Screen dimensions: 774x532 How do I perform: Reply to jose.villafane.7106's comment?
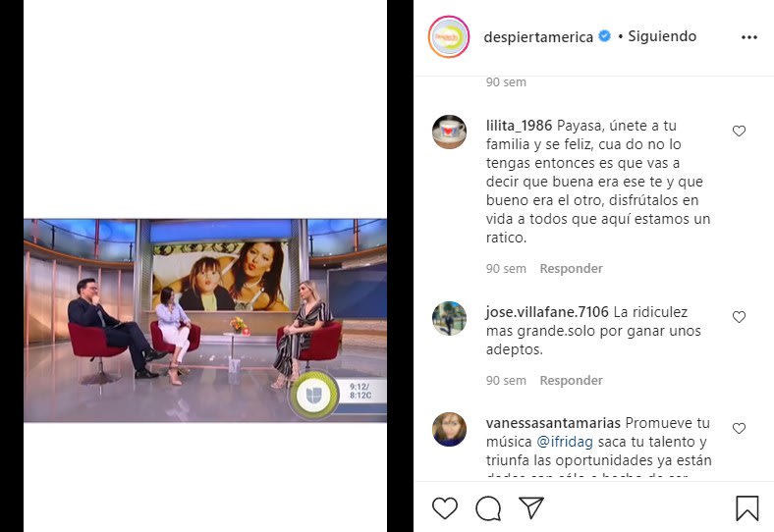coord(571,381)
